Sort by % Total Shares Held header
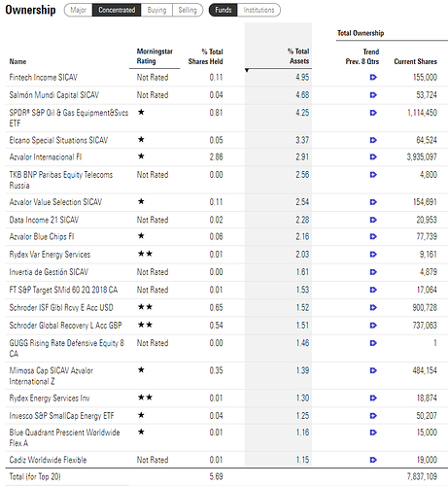Screen dimensions: 448x486 click(206, 56)
